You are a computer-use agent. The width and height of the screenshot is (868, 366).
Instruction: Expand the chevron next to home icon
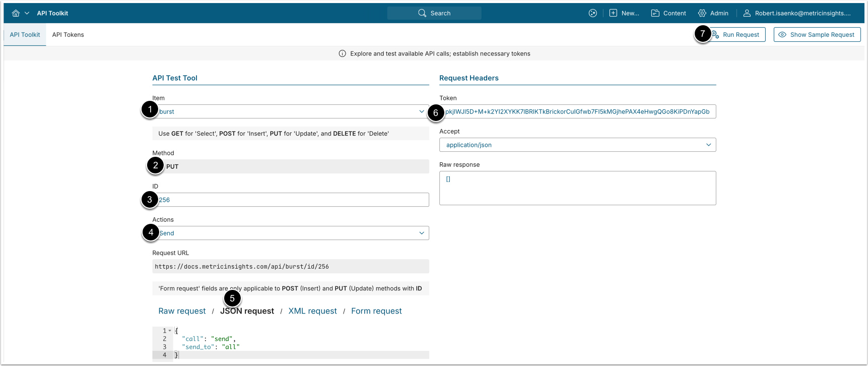[x=27, y=13]
